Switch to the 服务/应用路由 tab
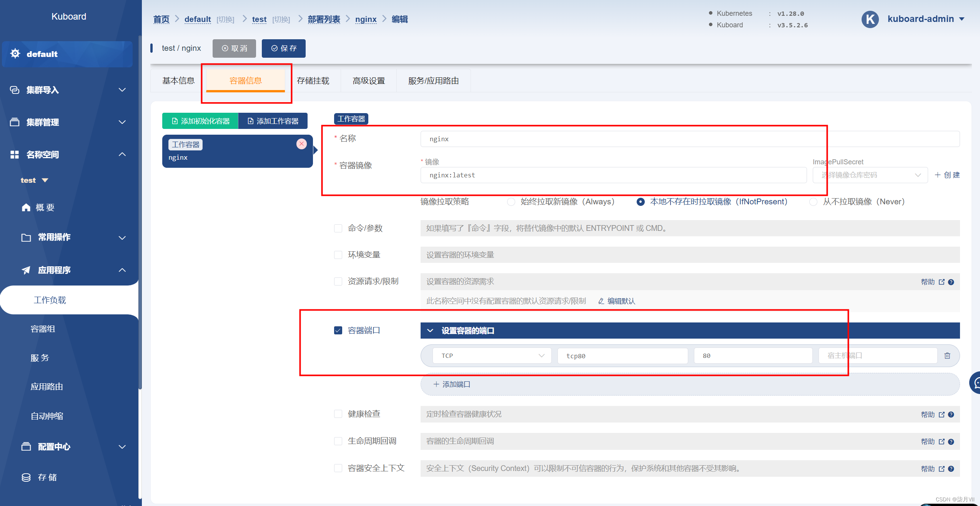980x506 pixels. coord(433,81)
